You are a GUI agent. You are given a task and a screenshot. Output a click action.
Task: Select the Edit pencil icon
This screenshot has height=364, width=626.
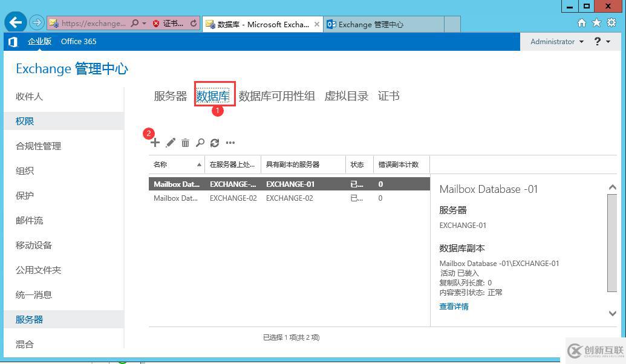[x=170, y=143]
